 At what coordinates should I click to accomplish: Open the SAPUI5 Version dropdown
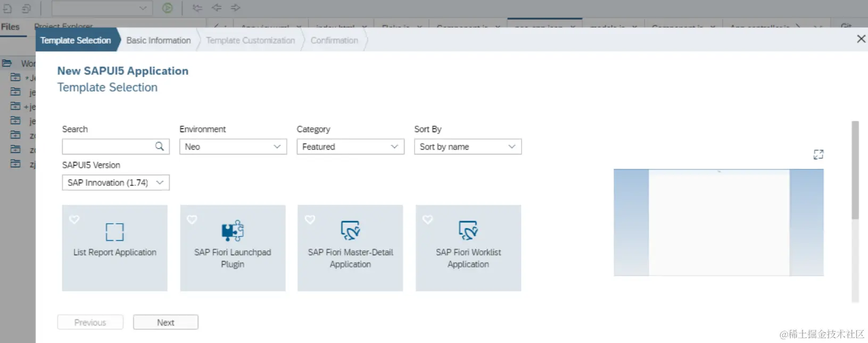115,183
